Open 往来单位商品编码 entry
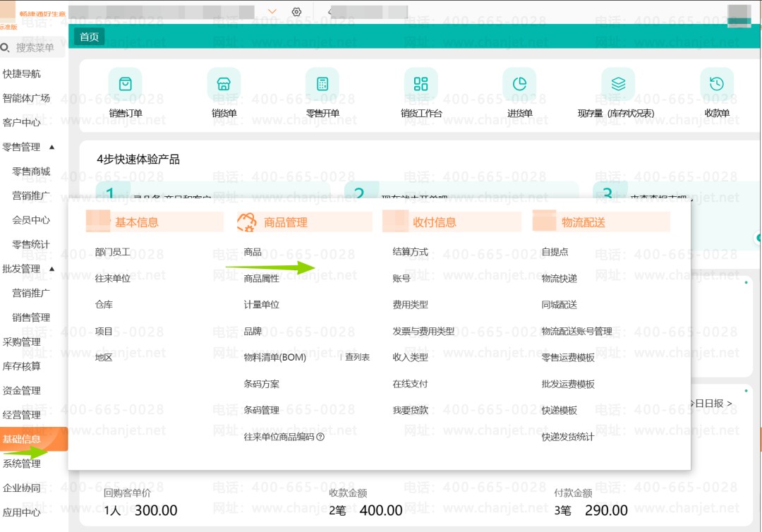762x532 pixels. click(x=279, y=437)
